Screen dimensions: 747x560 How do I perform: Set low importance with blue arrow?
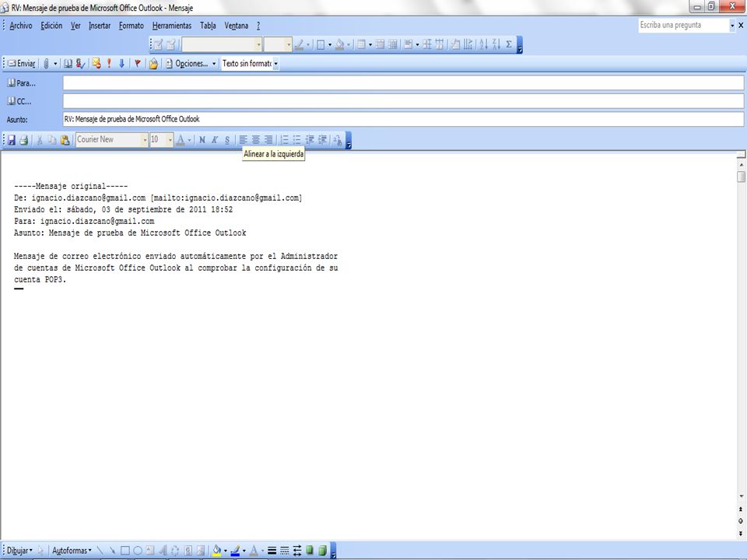pos(121,63)
